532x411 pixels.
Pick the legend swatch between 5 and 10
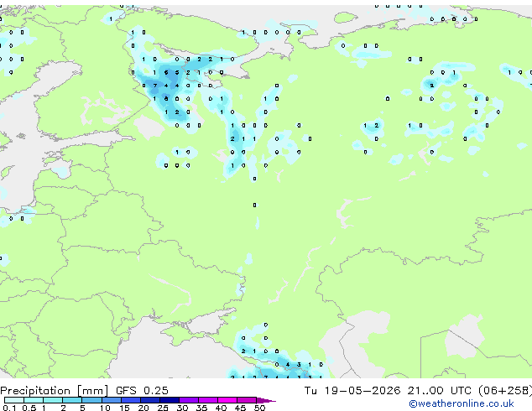(x=91, y=400)
